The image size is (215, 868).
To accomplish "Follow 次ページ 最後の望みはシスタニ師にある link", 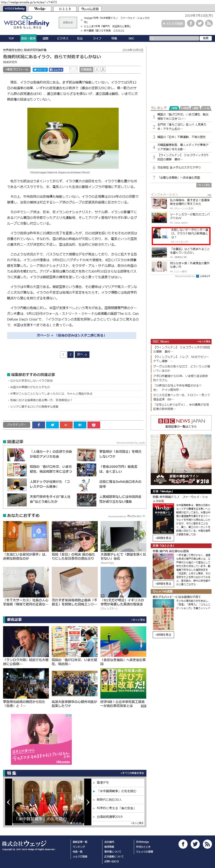I will 71,335.
